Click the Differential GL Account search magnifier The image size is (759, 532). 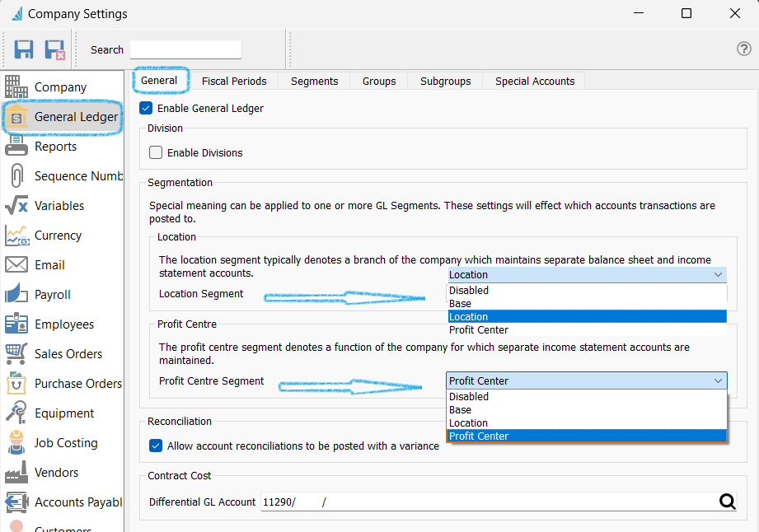pyautogui.click(x=727, y=502)
